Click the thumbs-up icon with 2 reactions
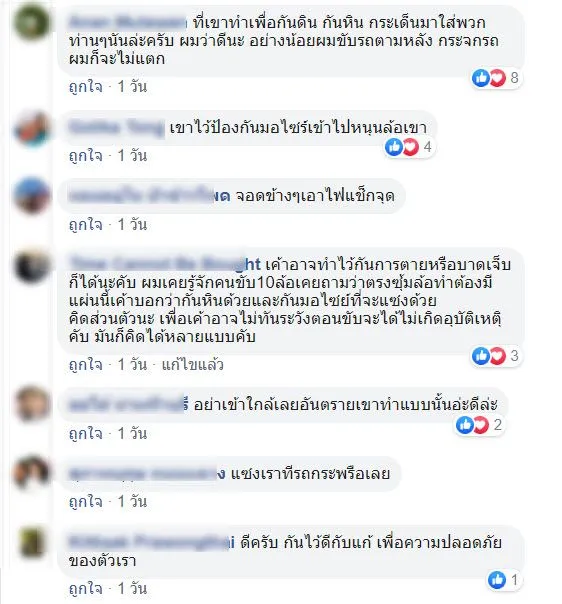This screenshot has height=604, width=562. (x=465, y=425)
